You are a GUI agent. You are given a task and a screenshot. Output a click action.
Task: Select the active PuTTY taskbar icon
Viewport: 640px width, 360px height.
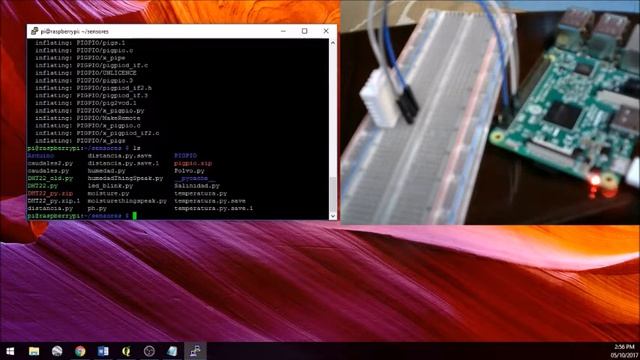pyautogui.click(x=195, y=351)
